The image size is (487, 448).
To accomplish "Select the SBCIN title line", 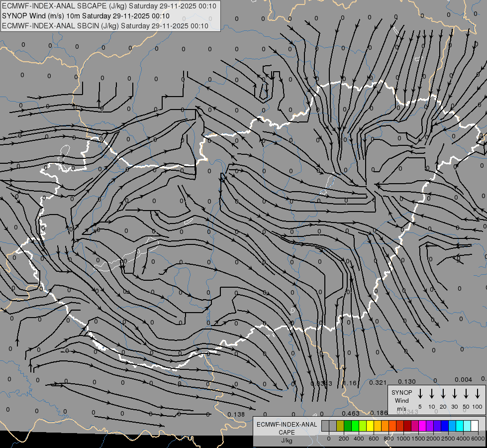I will (105, 26).
